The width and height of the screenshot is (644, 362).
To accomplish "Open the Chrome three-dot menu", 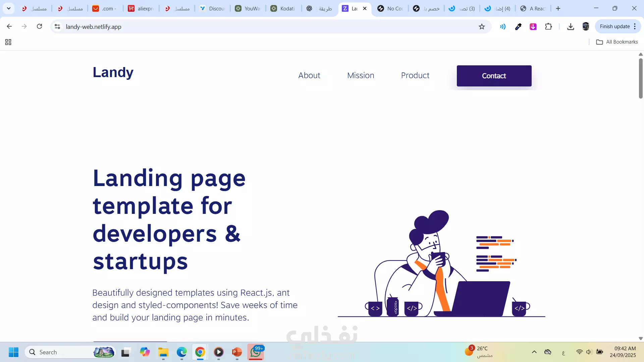I will [x=635, y=26].
